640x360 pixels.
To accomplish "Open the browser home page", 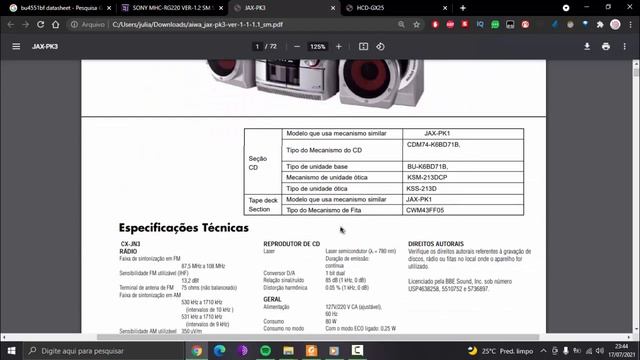I will click(56, 24).
